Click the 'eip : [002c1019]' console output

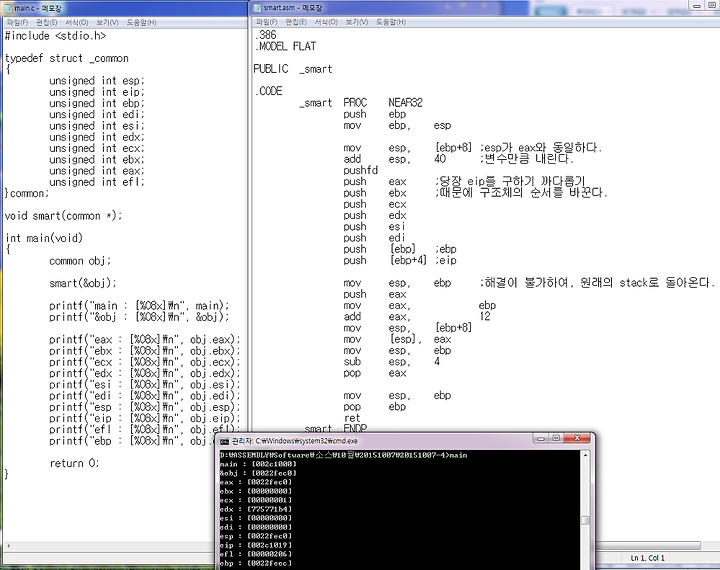tap(256, 545)
